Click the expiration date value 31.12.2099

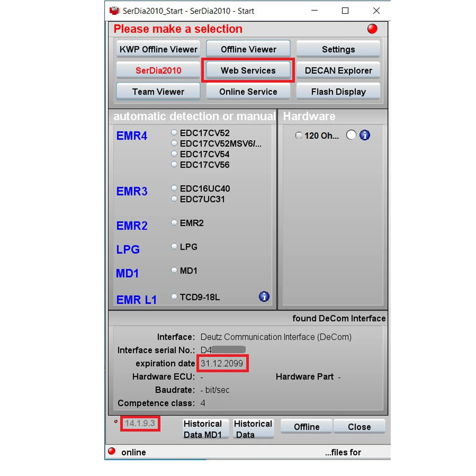click(x=221, y=363)
